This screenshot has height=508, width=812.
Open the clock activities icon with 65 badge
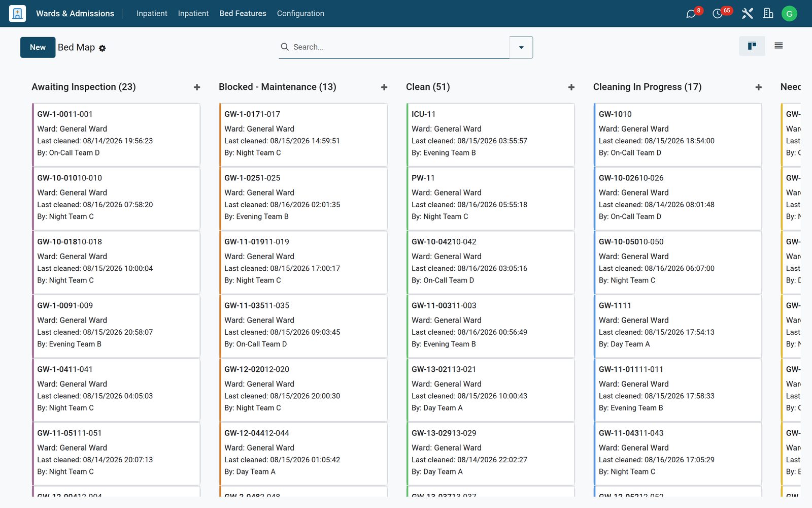[x=717, y=14]
